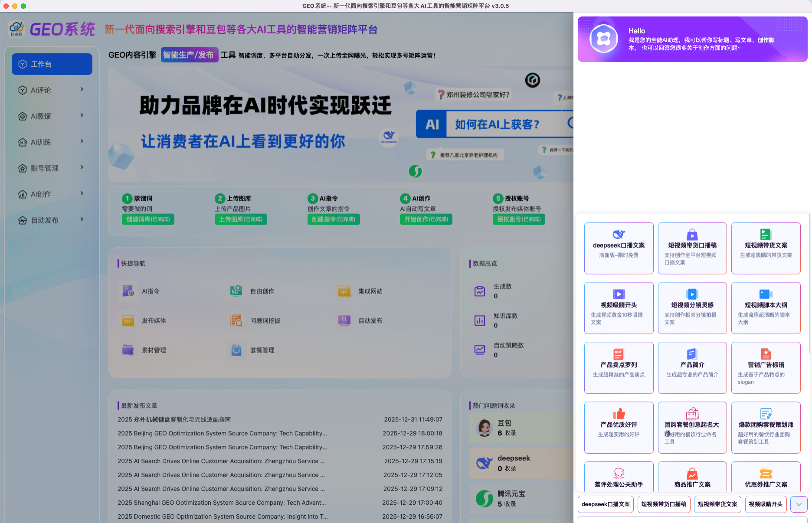This screenshot has width=812, height=523.
Task: Open article 2025 郑州机械键盘客制化与无线适配指南
Action: [174, 419]
